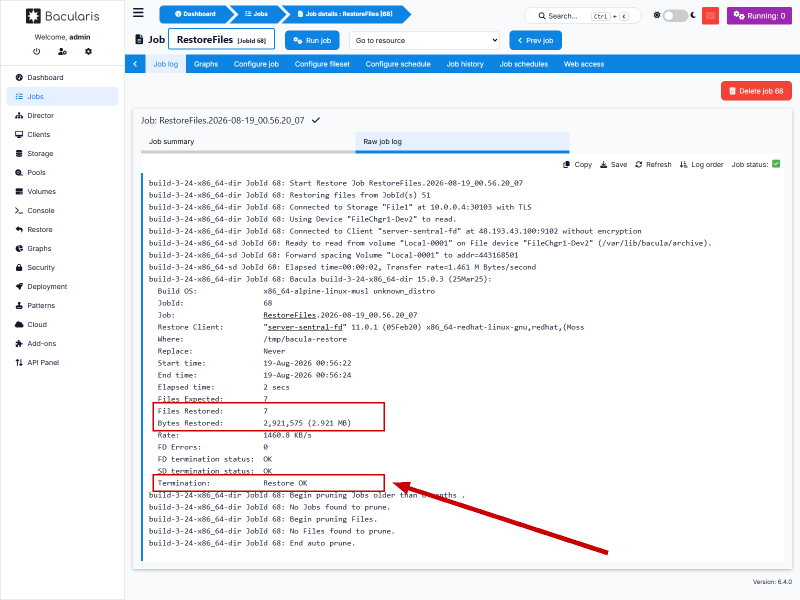Click the RestoreFiles job name link in log
800x600 pixels.
tap(289, 315)
